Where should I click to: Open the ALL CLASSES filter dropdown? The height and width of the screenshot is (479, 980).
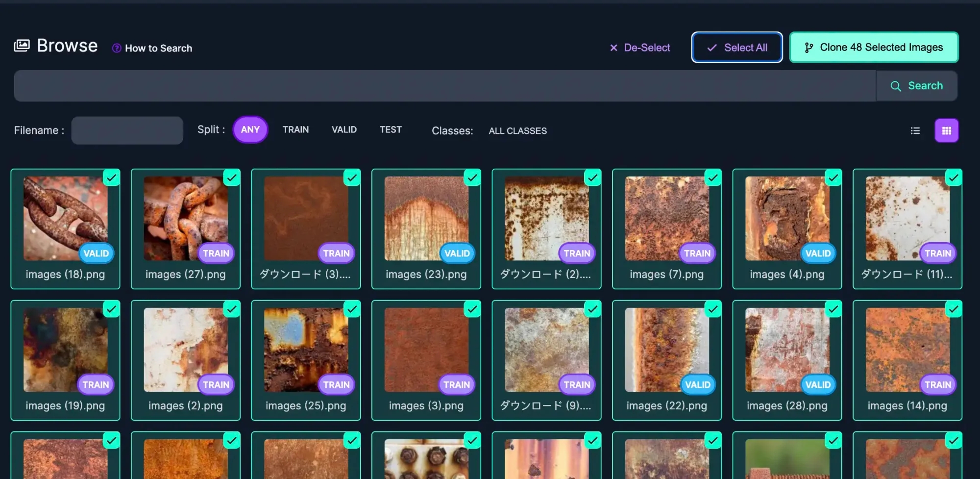[517, 131]
